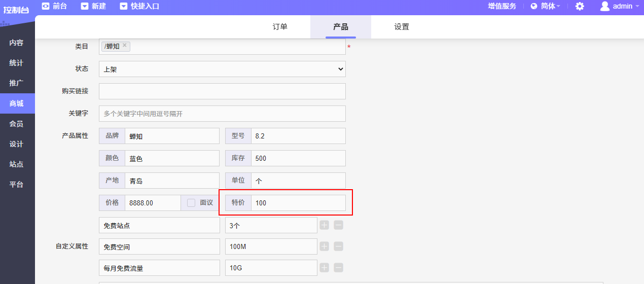The image size is (644, 284).
Task: Expand the 快捷入口 shortcuts menu
Action: (x=139, y=6)
